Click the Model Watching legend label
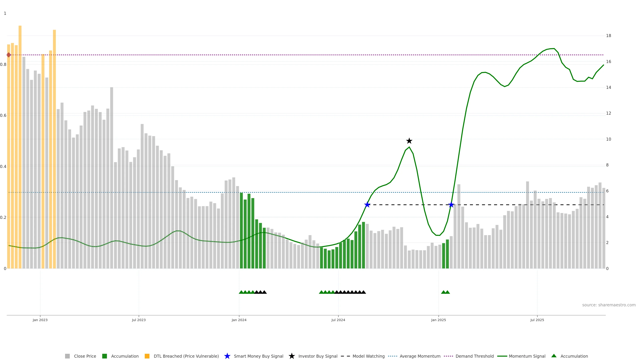Image resolution: width=644 pixels, height=362 pixels. [x=368, y=356]
